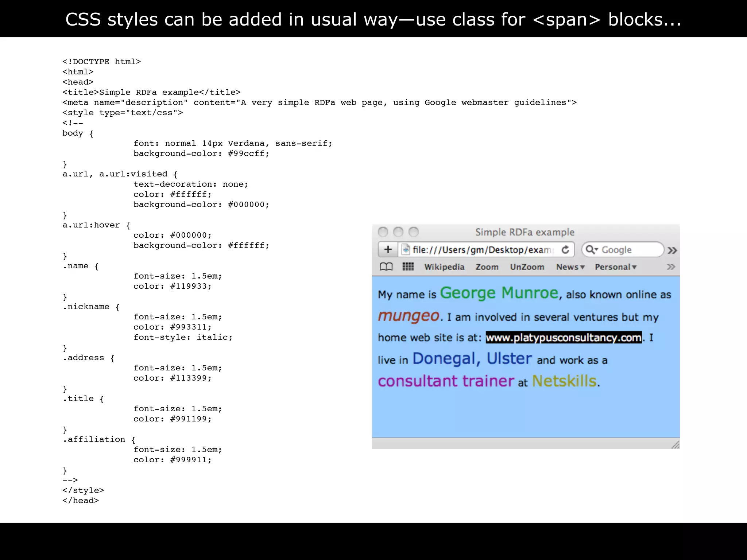747x560 pixels.
Task: Click the nickname mungeo
Action: [409, 316]
